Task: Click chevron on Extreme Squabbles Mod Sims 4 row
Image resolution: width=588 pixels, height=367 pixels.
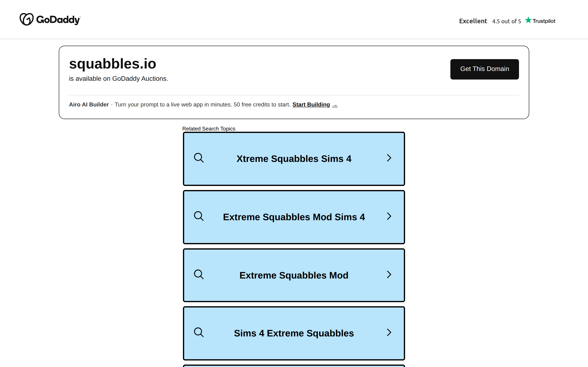Action: pyautogui.click(x=389, y=216)
